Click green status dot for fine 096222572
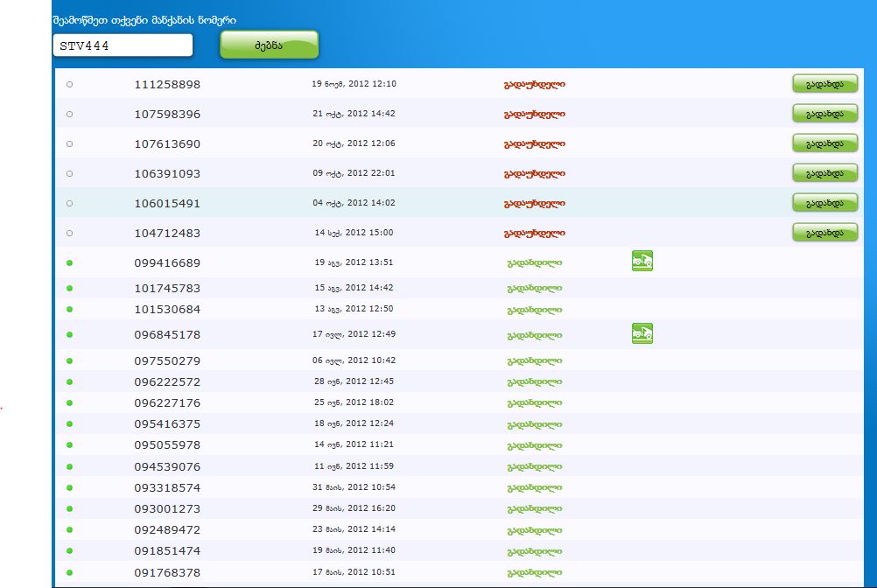 coord(69,381)
